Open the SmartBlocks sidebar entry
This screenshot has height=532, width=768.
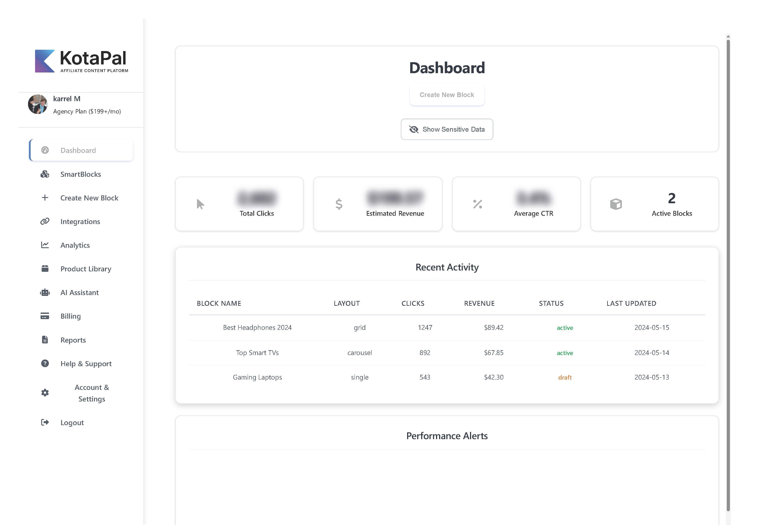point(81,174)
